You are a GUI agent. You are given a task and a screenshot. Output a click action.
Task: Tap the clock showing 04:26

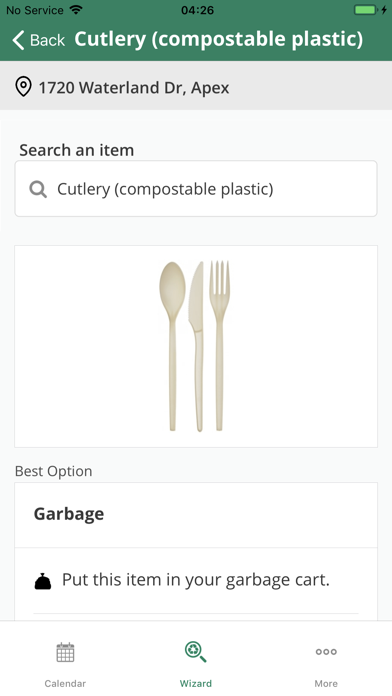point(197,10)
